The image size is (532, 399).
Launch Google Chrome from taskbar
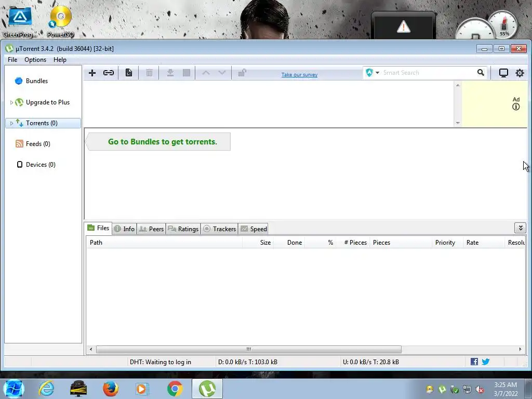pyautogui.click(x=175, y=389)
